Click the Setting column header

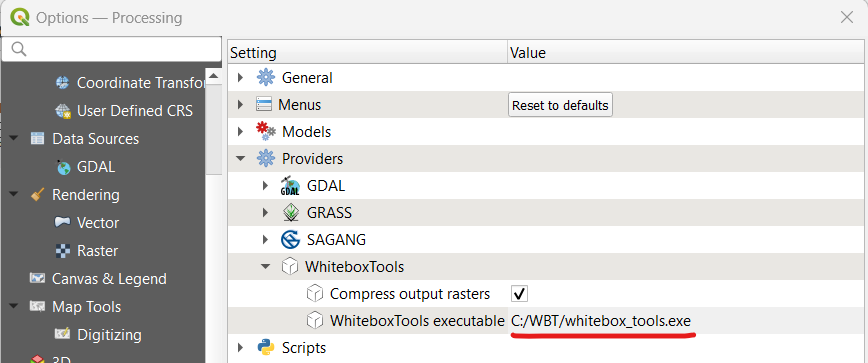tap(368, 53)
